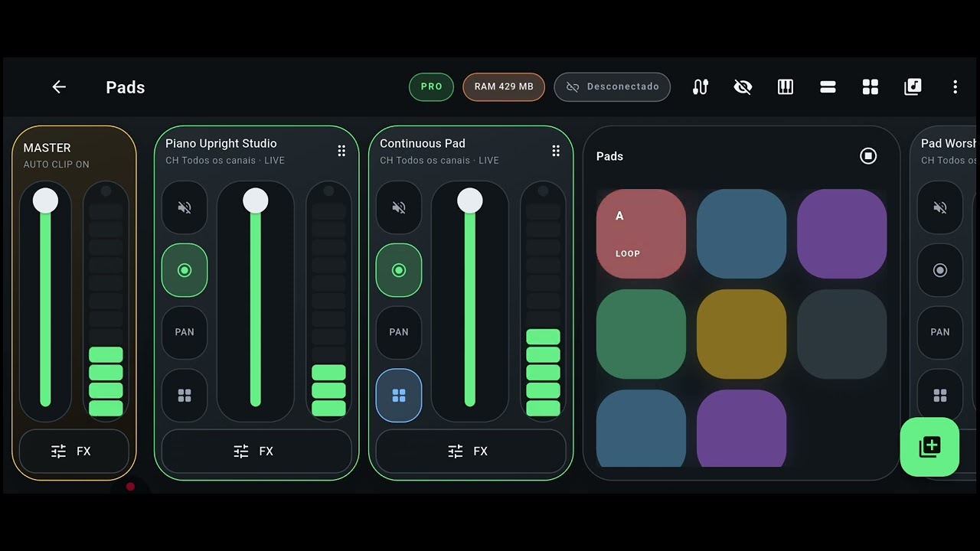Open FX for Piano Upright Studio
Image resolution: width=980 pixels, height=551 pixels.
pos(256,452)
